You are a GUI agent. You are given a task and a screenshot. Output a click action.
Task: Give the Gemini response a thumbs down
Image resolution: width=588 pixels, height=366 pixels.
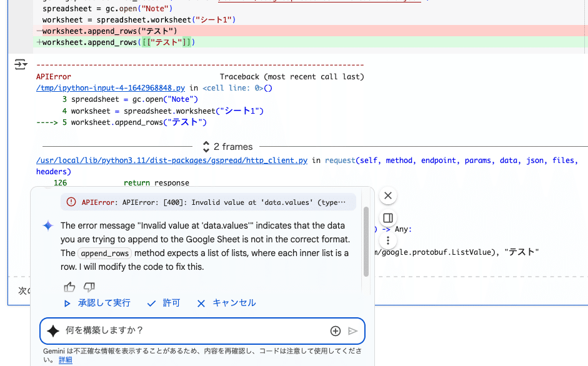[x=88, y=287]
